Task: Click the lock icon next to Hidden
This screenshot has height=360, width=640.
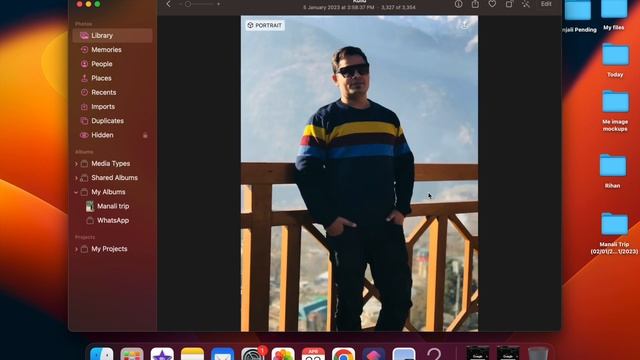Action: pyautogui.click(x=145, y=135)
